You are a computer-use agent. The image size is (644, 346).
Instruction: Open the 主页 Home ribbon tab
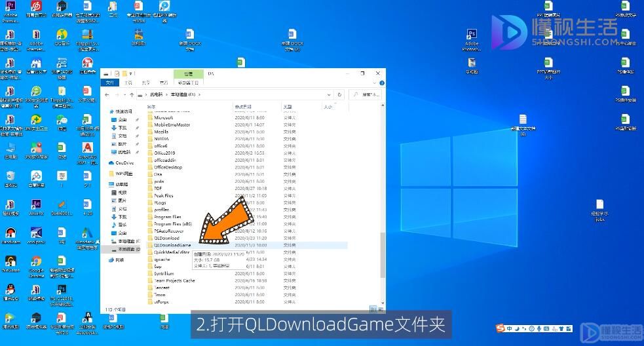coord(128,83)
